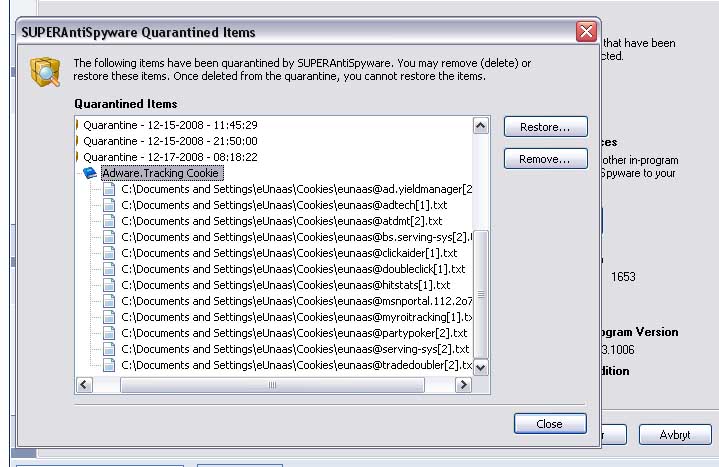The height and width of the screenshot is (467, 719).
Task: Click the vertical scrollbar down arrow
Action: [481, 367]
